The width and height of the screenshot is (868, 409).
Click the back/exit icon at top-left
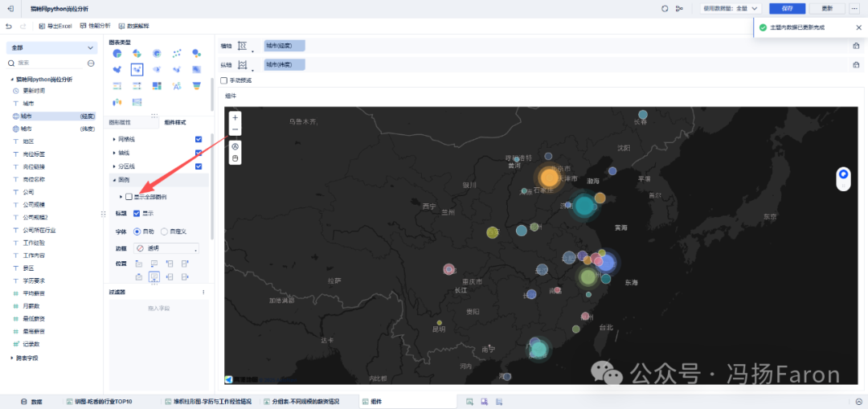coord(10,9)
